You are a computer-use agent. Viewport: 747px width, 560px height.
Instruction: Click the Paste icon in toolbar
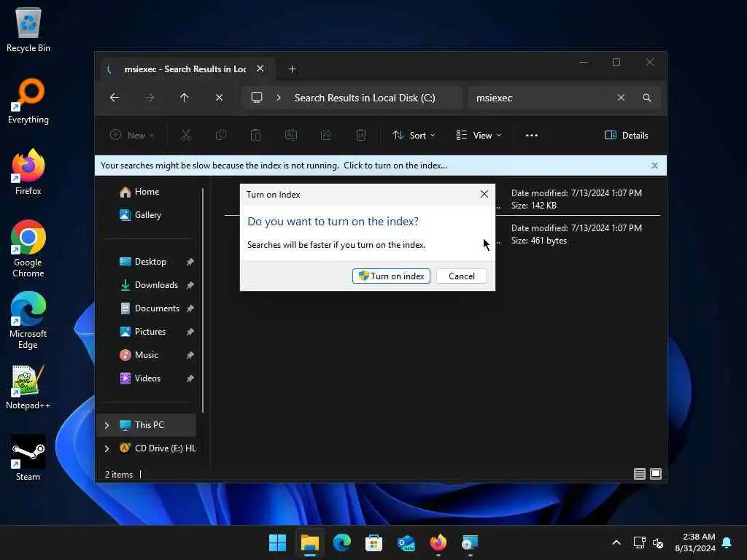tap(256, 135)
